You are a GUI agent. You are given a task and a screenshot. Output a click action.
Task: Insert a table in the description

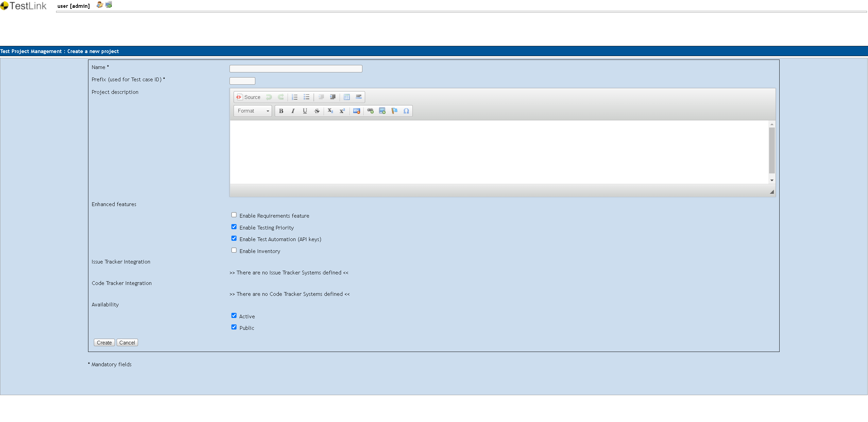point(346,97)
